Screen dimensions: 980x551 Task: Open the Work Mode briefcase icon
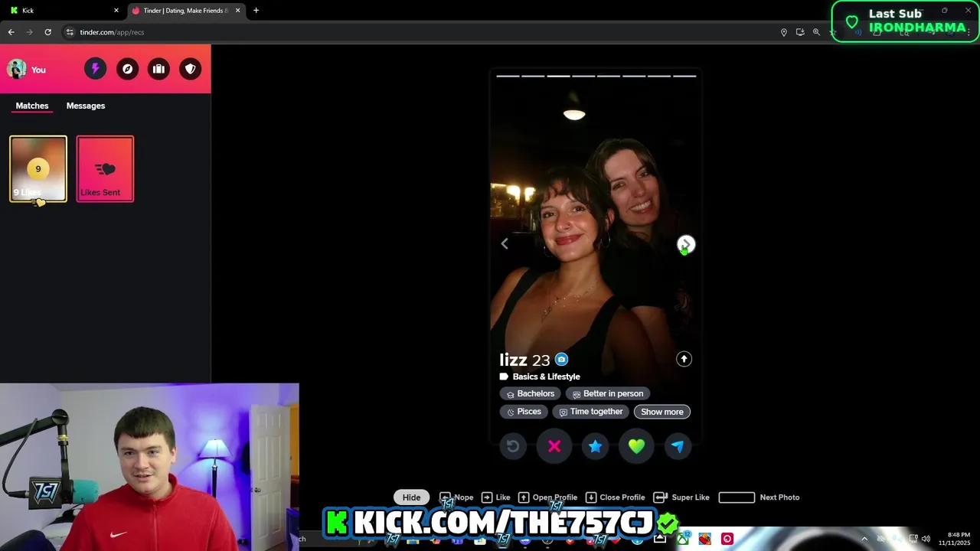point(158,69)
